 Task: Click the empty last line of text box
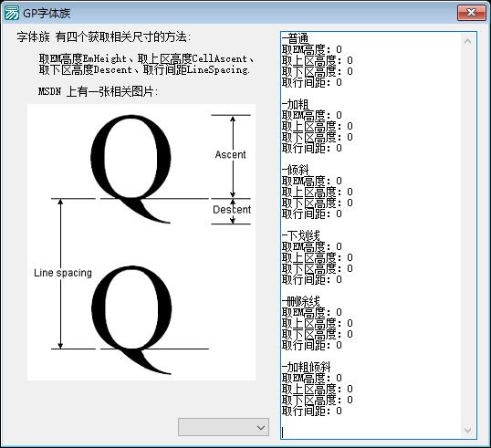[x=371, y=432]
